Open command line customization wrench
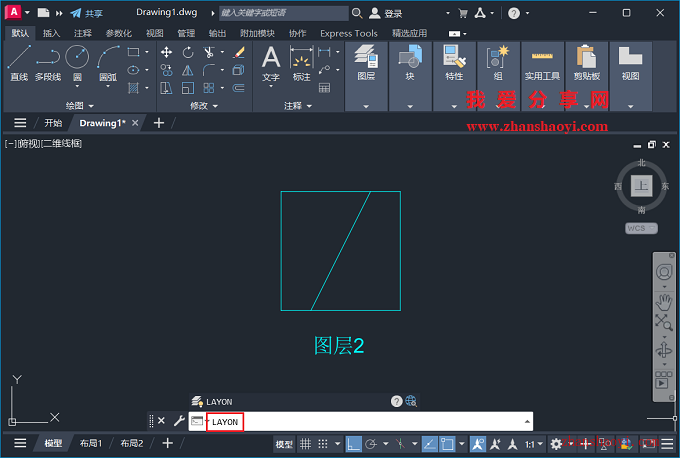Screen dimensions: 680x458 point(179,421)
